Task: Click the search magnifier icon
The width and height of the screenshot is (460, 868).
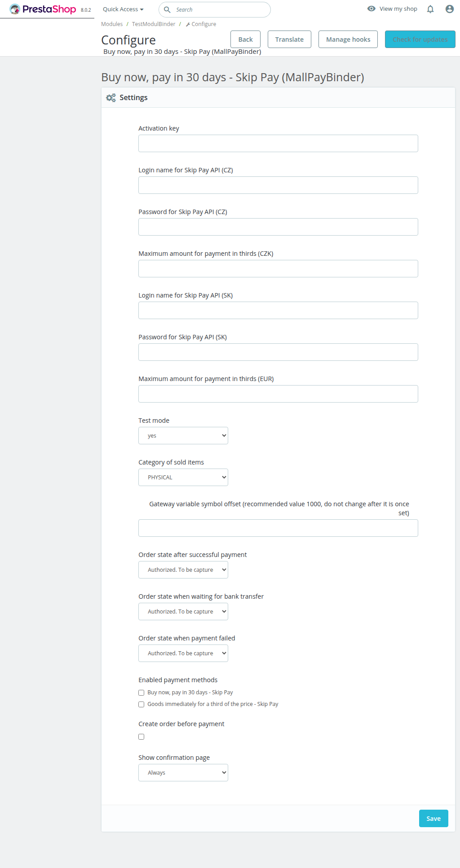Action: [x=167, y=9]
